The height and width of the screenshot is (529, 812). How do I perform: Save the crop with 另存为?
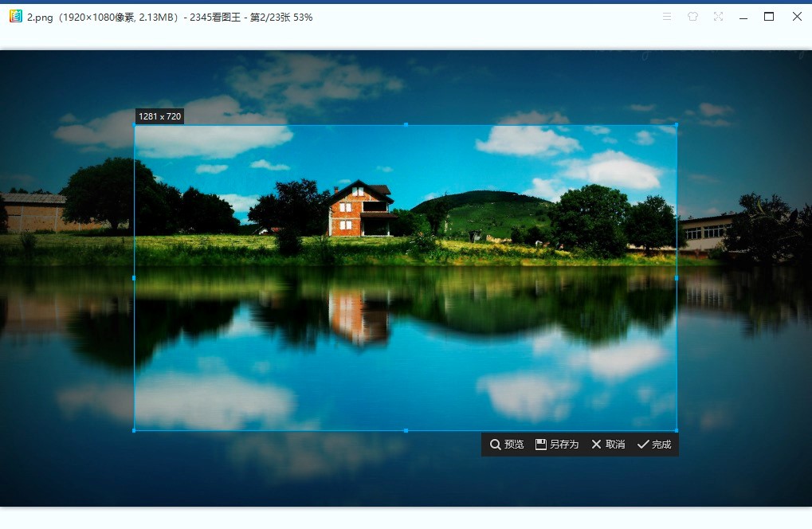(x=557, y=444)
